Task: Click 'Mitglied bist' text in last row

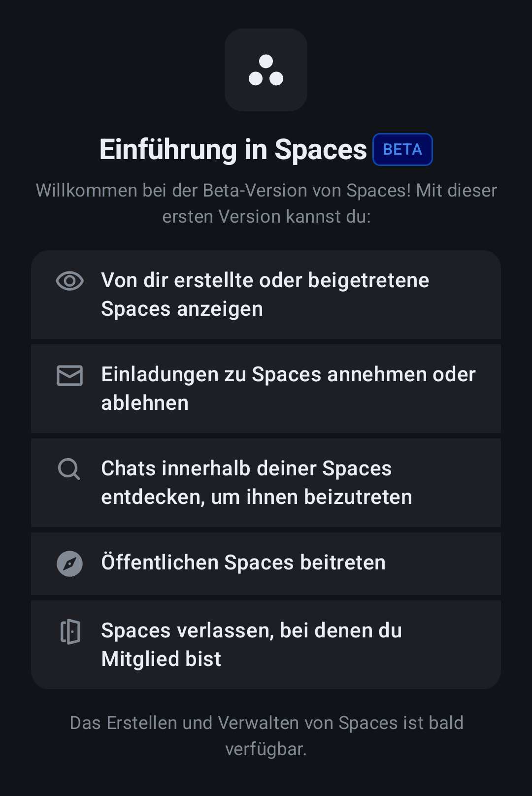Action: [x=161, y=660]
